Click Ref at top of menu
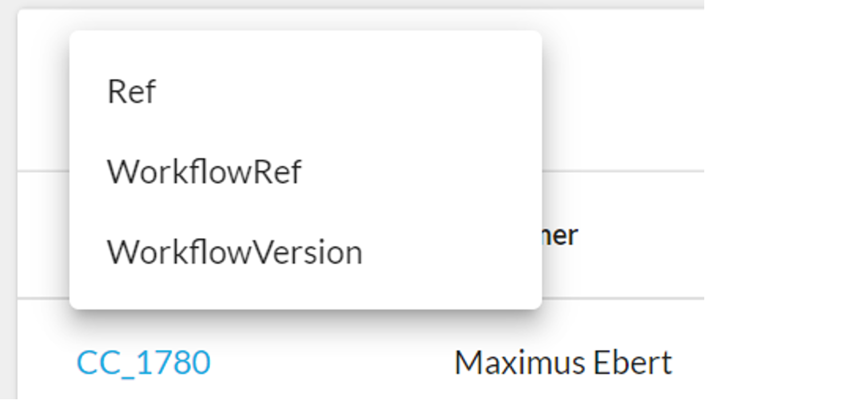This screenshot has height=417, width=868. tap(132, 91)
